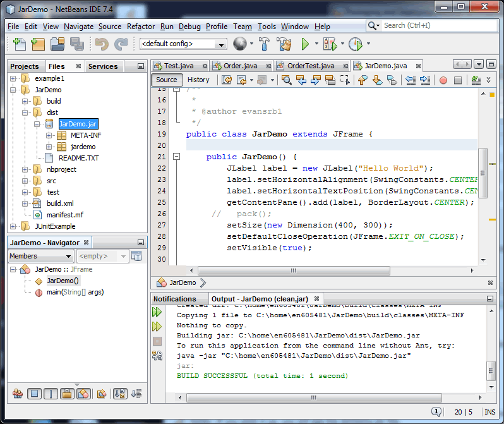Shift line right in editor toolbar
The image size is (504, 424).
pyautogui.click(x=425, y=80)
